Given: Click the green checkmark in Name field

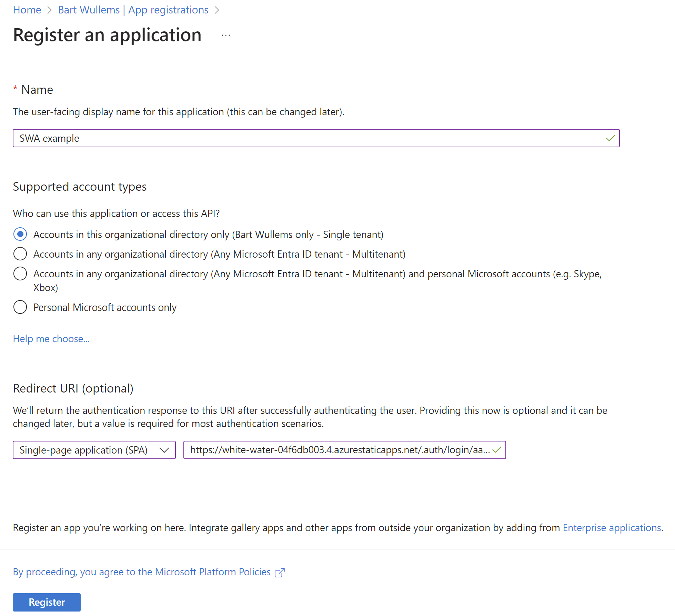Looking at the screenshot, I should click(610, 138).
